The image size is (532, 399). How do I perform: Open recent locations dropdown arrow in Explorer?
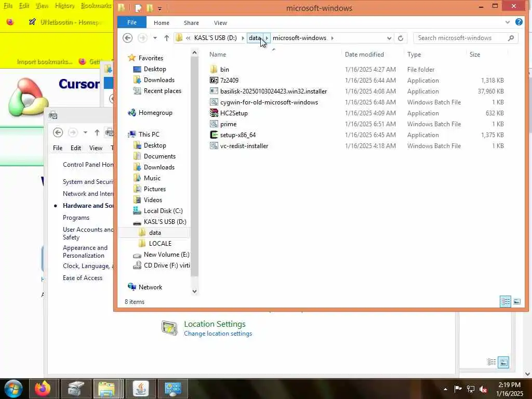click(x=155, y=38)
